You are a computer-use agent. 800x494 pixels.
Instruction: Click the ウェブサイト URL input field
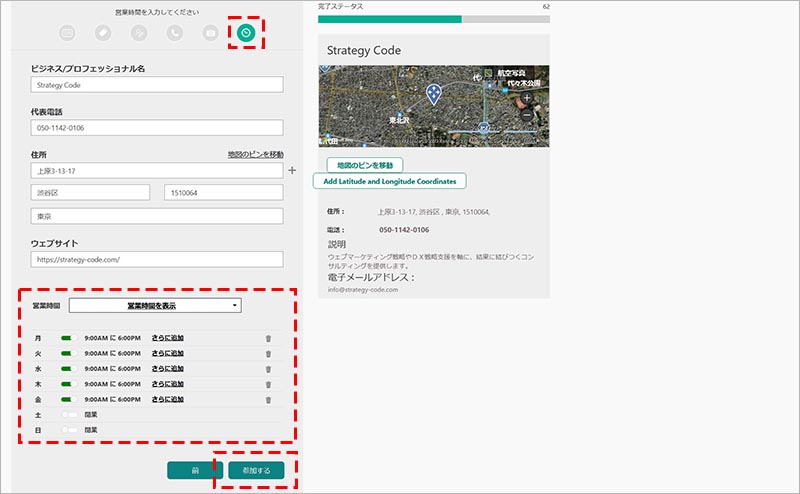pos(157,259)
